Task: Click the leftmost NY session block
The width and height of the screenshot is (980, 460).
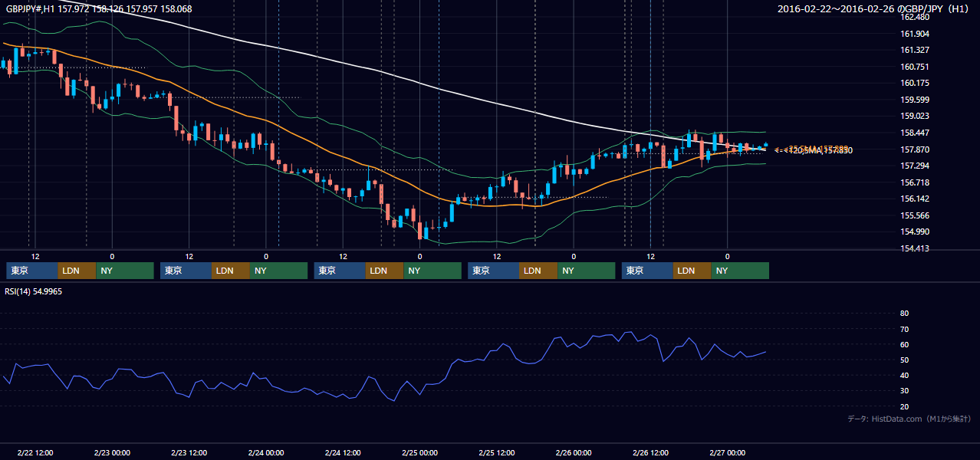Action: [125, 271]
